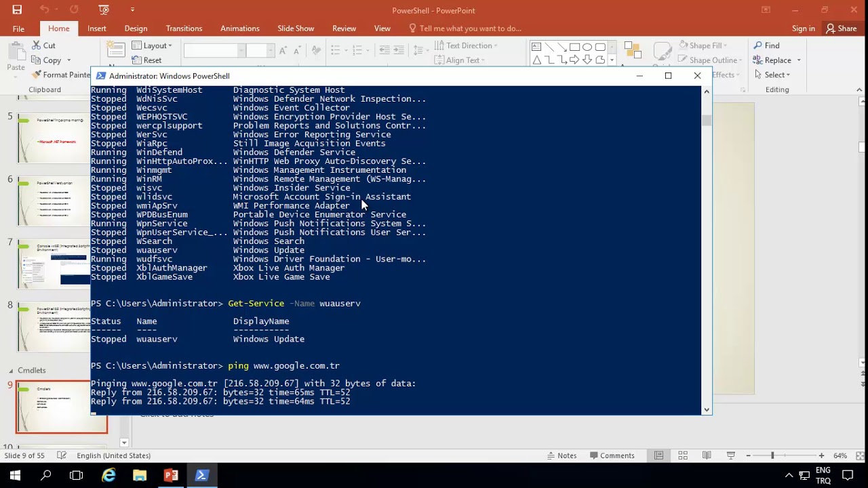Click the Spell check status icon
This screenshot has width=868, height=488.
(x=62, y=455)
